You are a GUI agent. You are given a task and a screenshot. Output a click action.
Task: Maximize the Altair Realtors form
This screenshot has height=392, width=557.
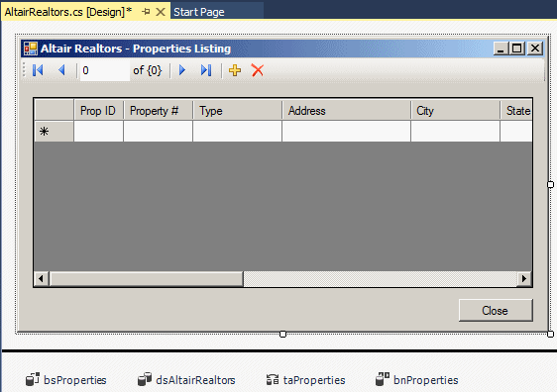click(517, 49)
